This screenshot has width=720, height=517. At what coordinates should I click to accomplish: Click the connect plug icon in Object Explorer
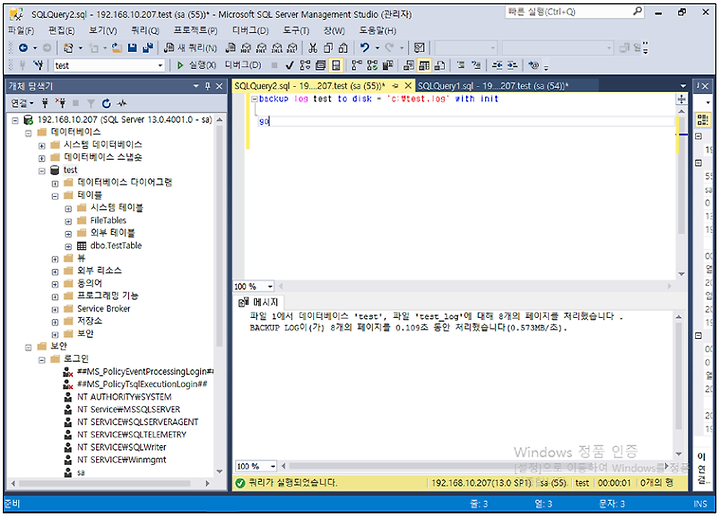[x=45, y=103]
